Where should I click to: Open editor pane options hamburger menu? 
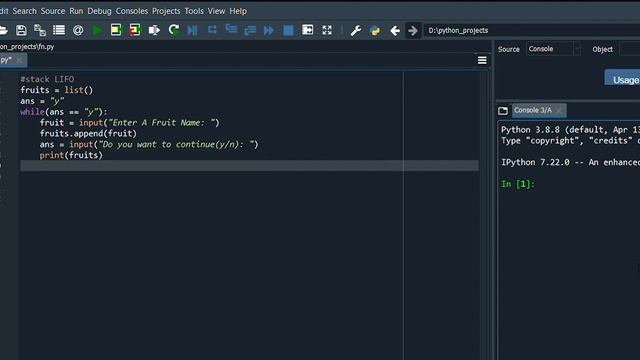482,60
